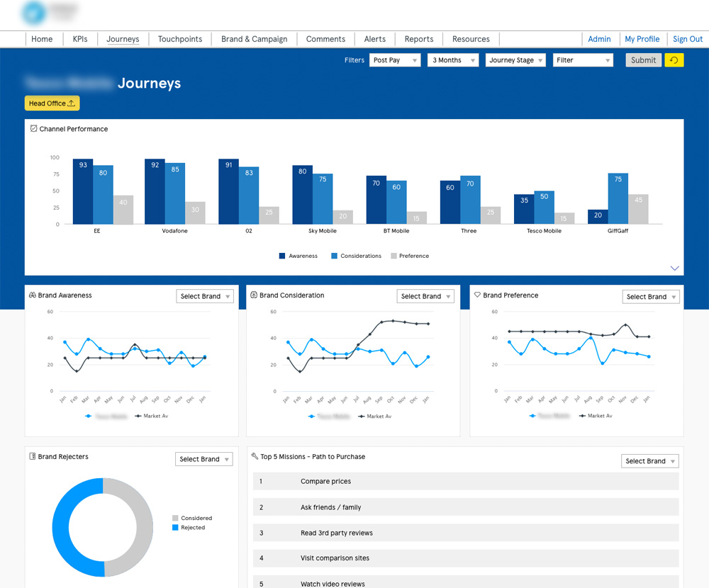Go to the Home tab
The image size is (709, 588).
click(42, 39)
